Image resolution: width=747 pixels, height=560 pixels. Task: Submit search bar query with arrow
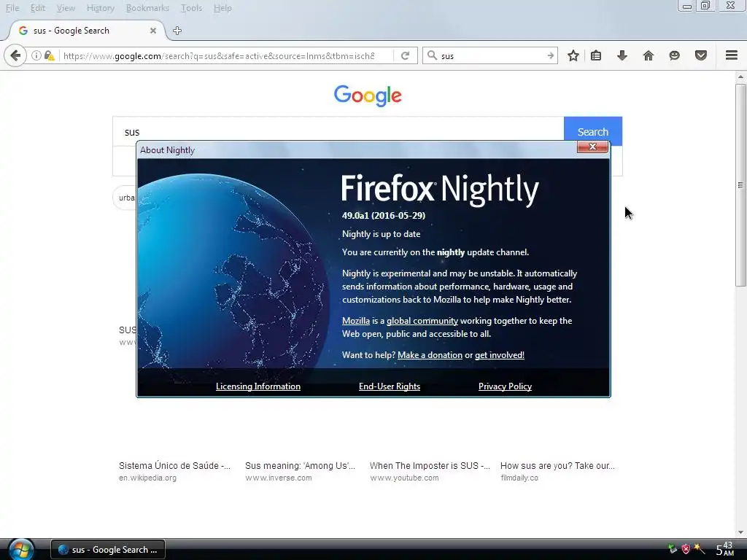click(x=550, y=55)
